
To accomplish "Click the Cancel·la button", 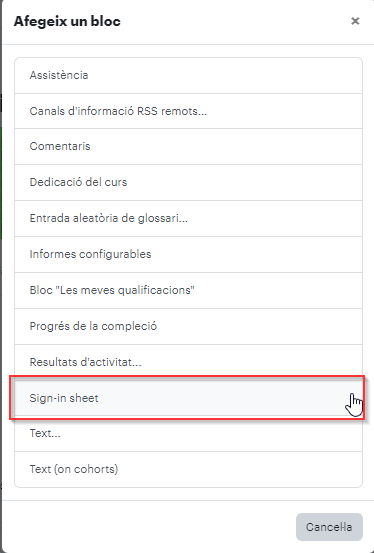I will click(329, 527).
